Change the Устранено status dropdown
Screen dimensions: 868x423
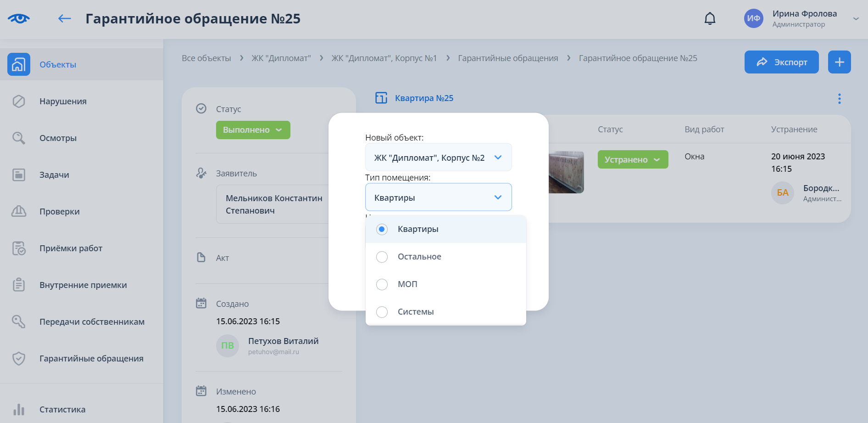tap(632, 159)
